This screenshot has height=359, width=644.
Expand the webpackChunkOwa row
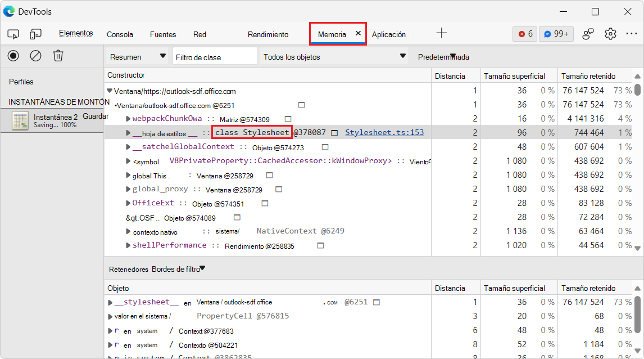(128, 119)
